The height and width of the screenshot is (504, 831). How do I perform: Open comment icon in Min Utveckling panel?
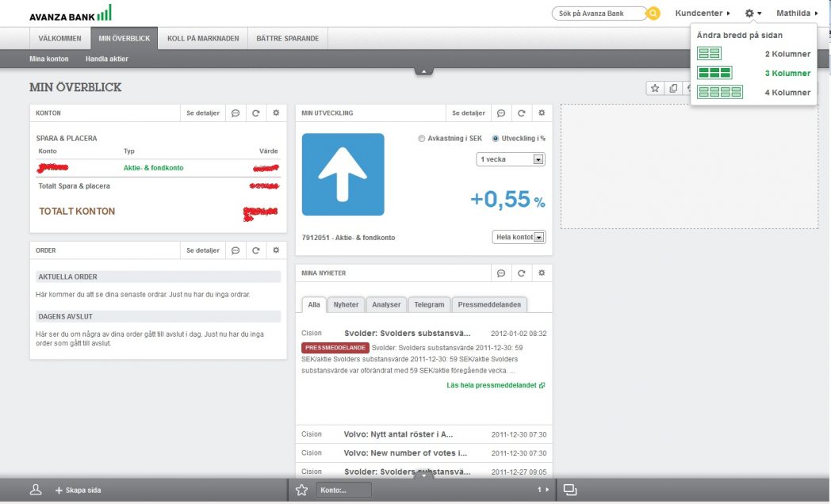(501, 113)
